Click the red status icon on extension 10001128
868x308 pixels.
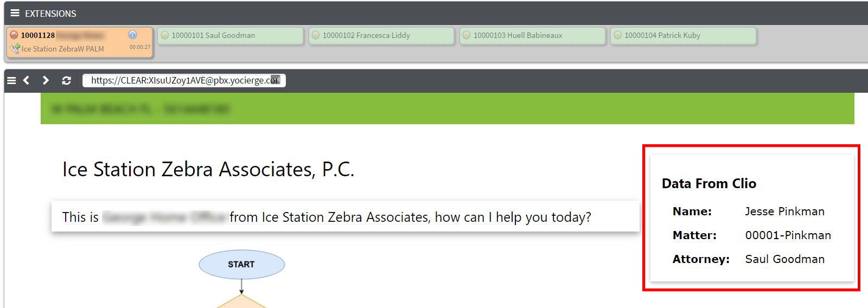tap(14, 35)
